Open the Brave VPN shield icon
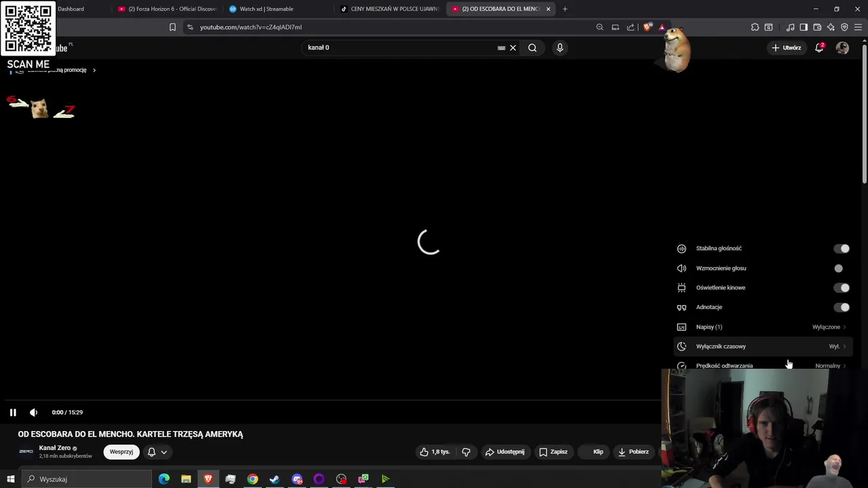 pos(844,27)
